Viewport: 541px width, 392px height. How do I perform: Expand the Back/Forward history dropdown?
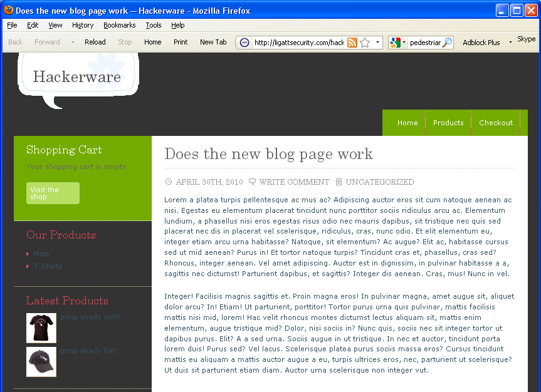point(73,43)
